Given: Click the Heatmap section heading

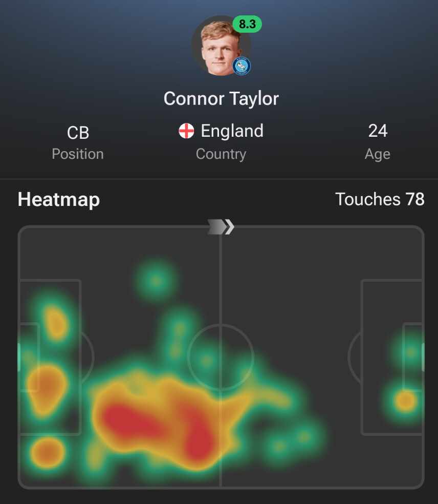Looking at the screenshot, I should 59,199.
